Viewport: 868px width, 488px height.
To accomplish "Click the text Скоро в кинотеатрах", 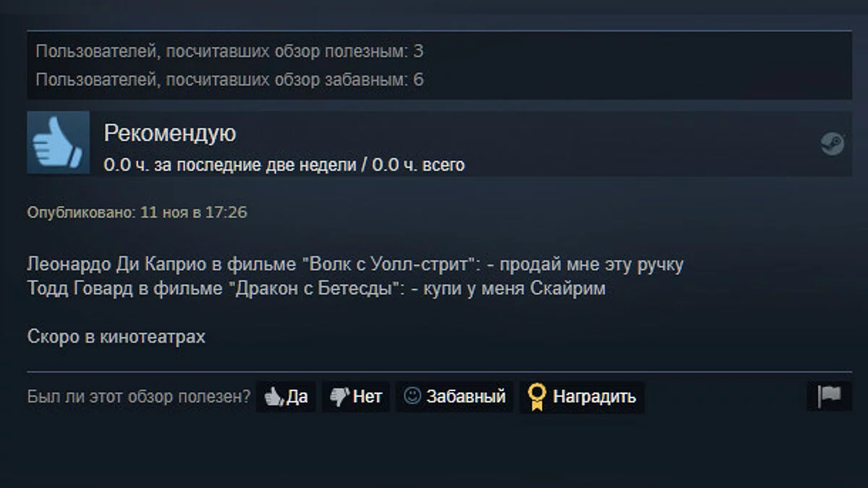I will [x=116, y=337].
